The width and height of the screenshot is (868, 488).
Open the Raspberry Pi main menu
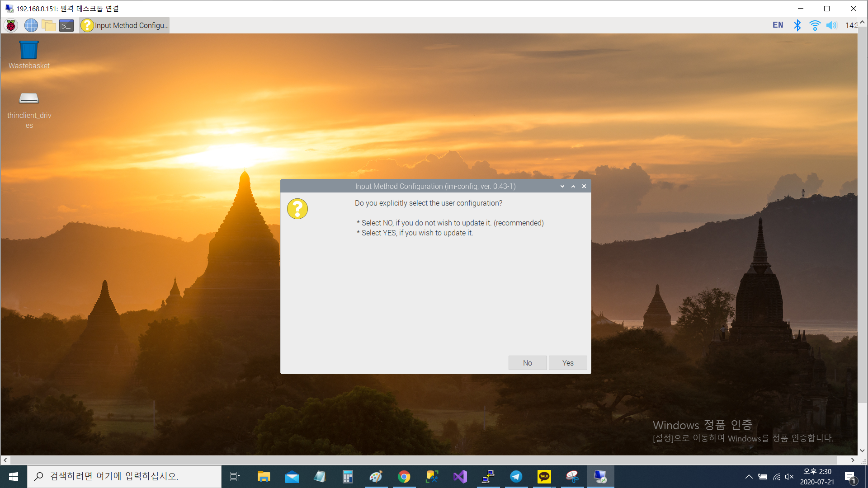[x=11, y=25]
